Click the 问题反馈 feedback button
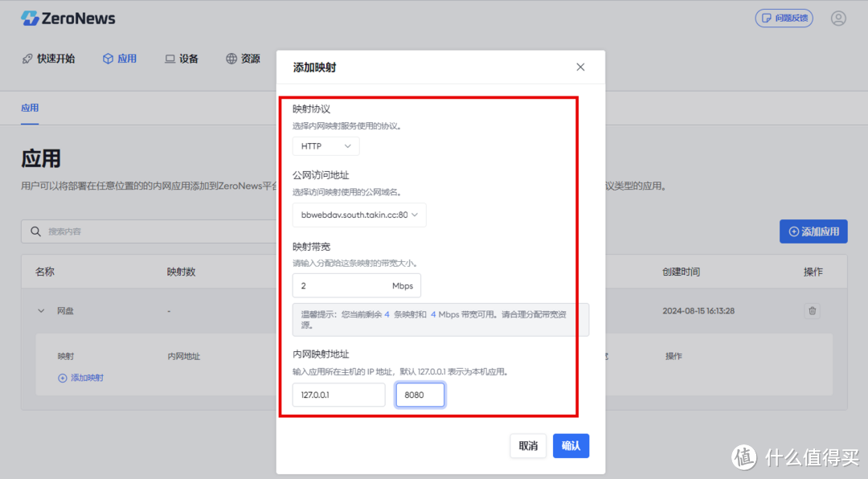Image resolution: width=868 pixels, height=479 pixels. click(784, 18)
